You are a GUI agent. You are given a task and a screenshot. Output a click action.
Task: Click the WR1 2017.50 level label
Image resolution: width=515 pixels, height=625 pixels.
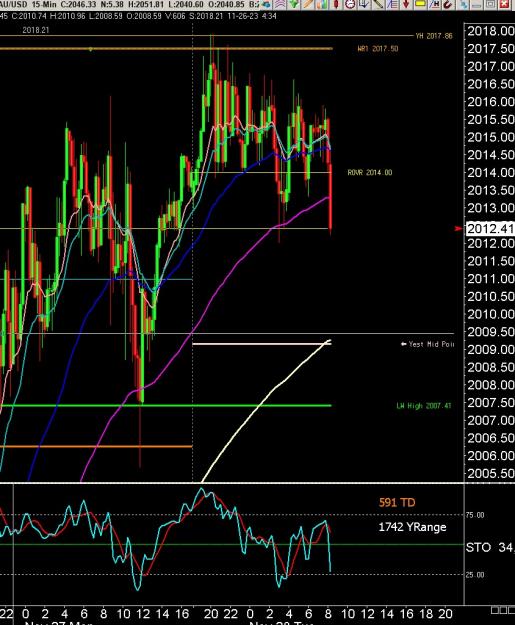click(378, 49)
